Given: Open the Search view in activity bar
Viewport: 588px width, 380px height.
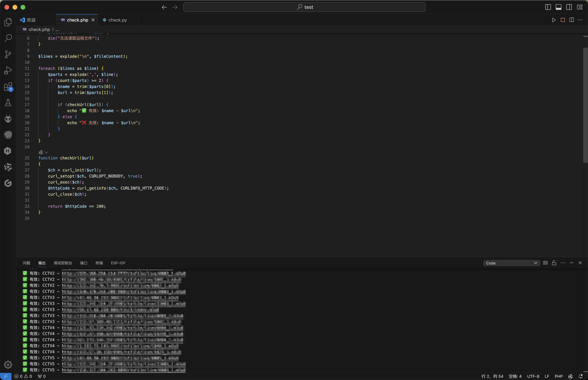Looking at the screenshot, I should [x=8, y=38].
